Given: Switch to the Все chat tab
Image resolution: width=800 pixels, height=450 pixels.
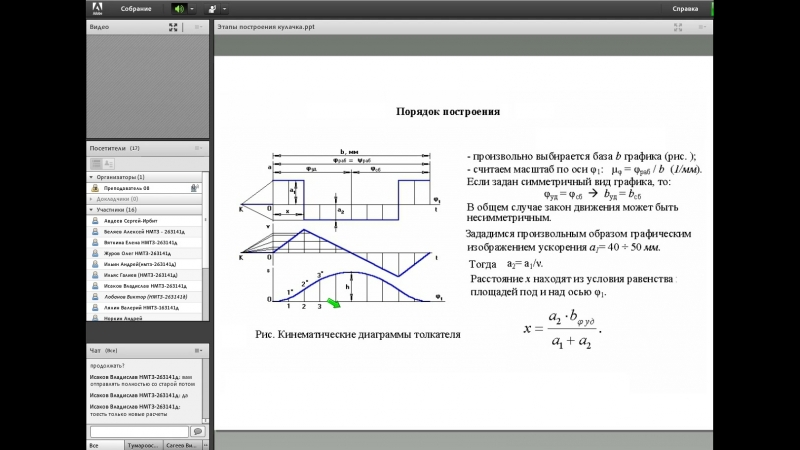Looking at the screenshot, I should (x=105, y=445).
